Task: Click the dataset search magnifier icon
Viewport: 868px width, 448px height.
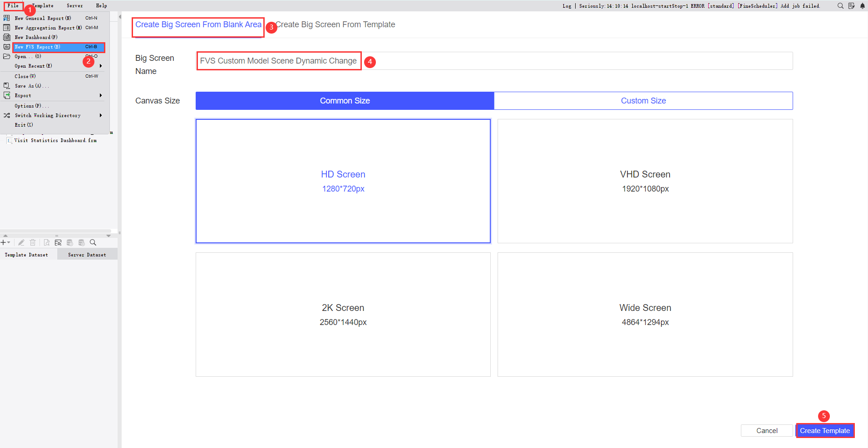Action: [93, 242]
